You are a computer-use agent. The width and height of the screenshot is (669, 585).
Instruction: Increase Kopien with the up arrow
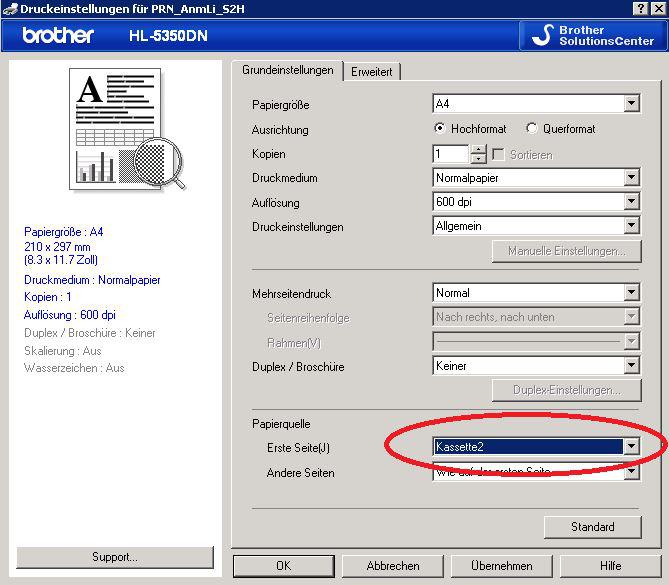pos(478,149)
